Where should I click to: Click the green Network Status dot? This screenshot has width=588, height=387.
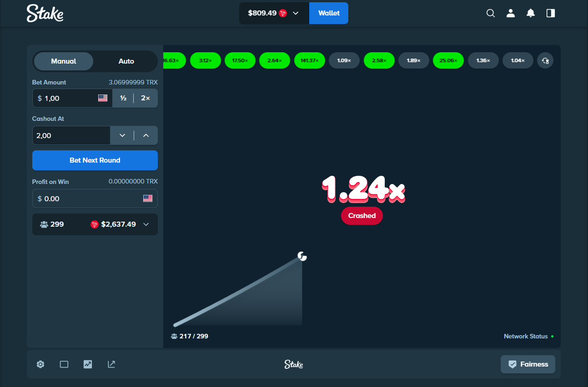[553, 337]
